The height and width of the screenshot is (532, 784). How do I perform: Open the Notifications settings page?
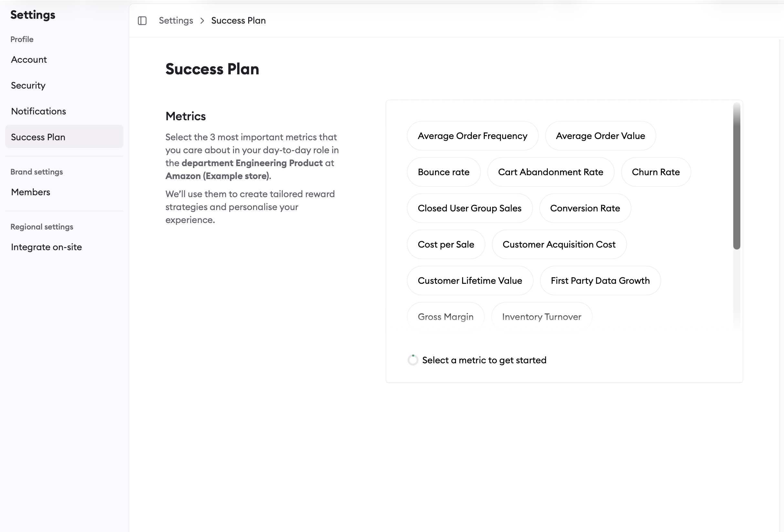pos(38,111)
